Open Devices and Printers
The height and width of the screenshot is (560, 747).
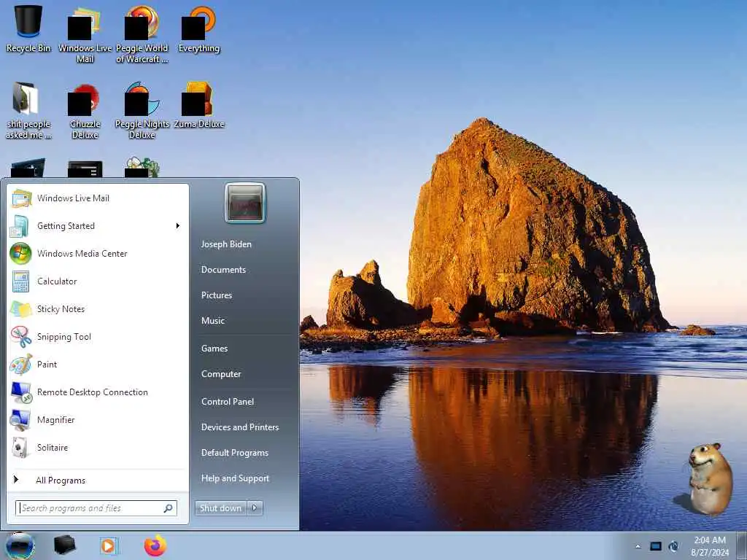click(240, 427)
